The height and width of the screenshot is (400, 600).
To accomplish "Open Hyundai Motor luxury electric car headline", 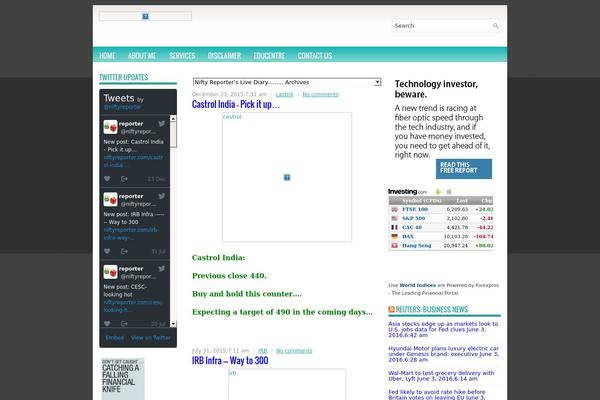I will coord(443,354).
